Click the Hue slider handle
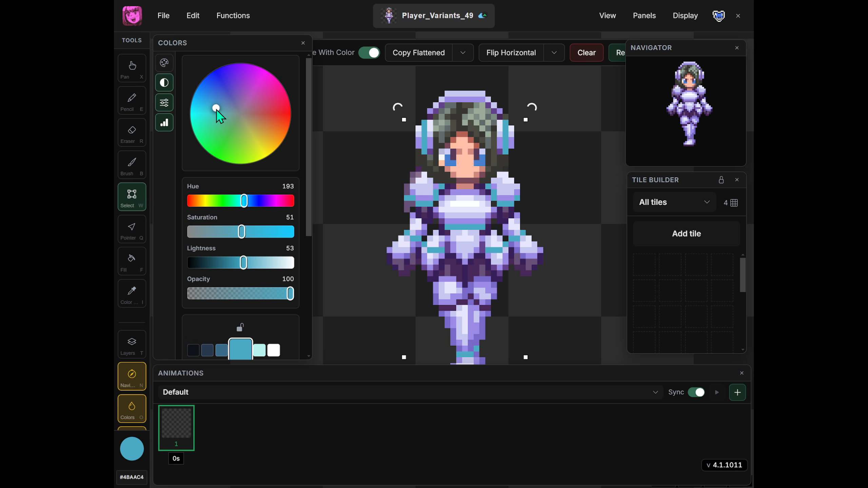This screenshot has width=868, height=488. pyautogui.click(x=244, y=201)
